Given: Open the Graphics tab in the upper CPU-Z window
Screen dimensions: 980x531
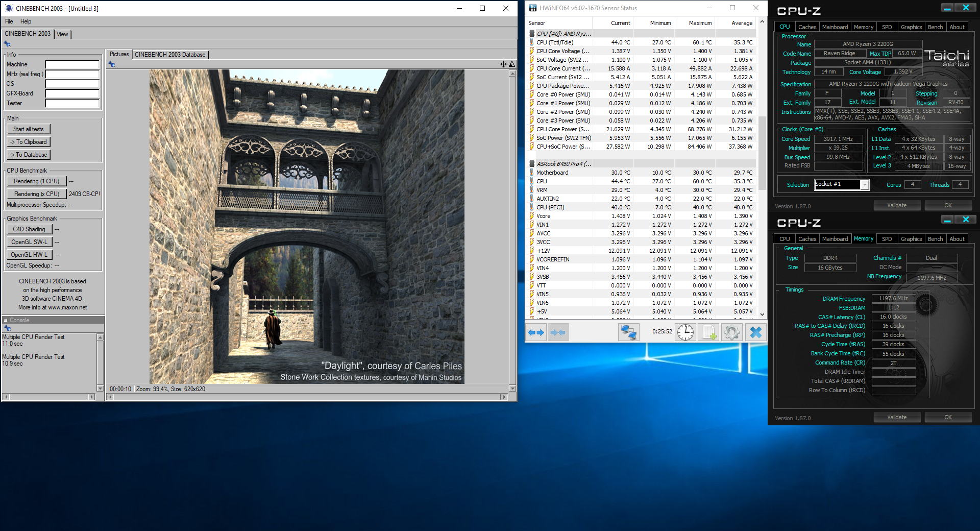Looking at the screenshot, I should click(x=911, y=27).
